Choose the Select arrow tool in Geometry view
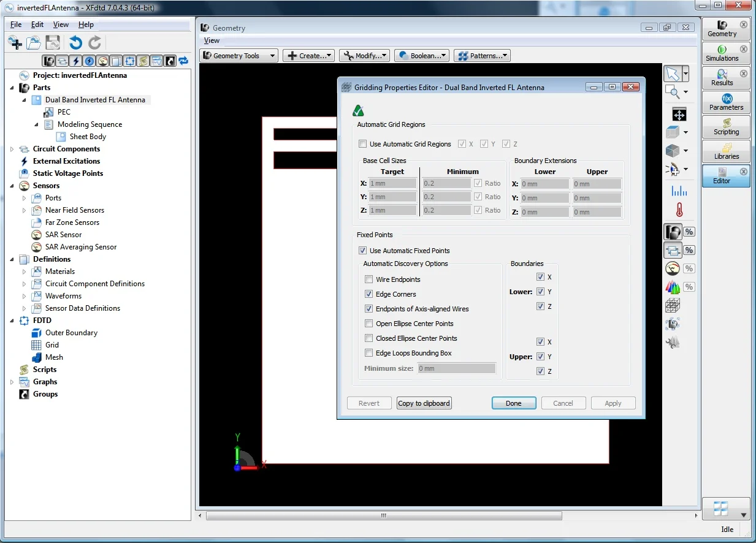The width and height of the screenshot is (756, 543). [673, 74]
